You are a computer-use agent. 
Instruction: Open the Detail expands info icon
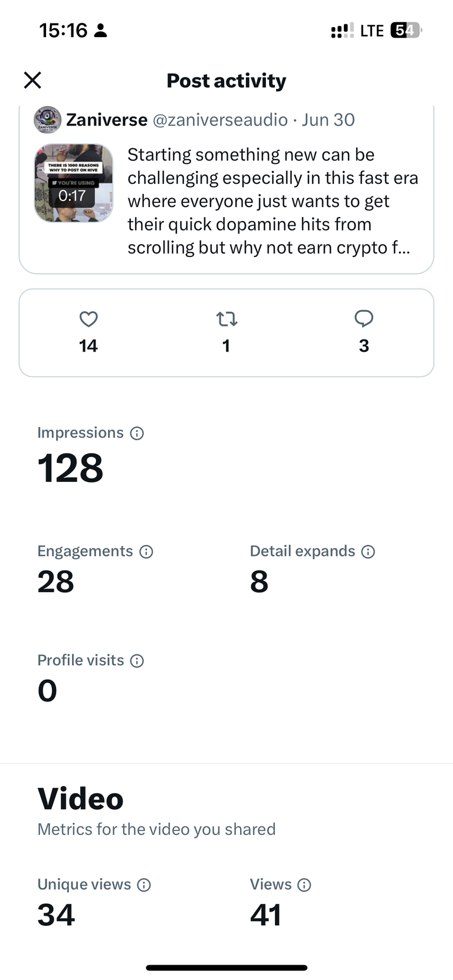click(368, 552)
